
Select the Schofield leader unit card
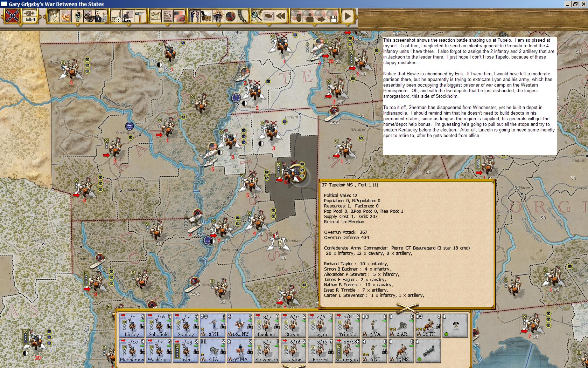pos(159,326)
